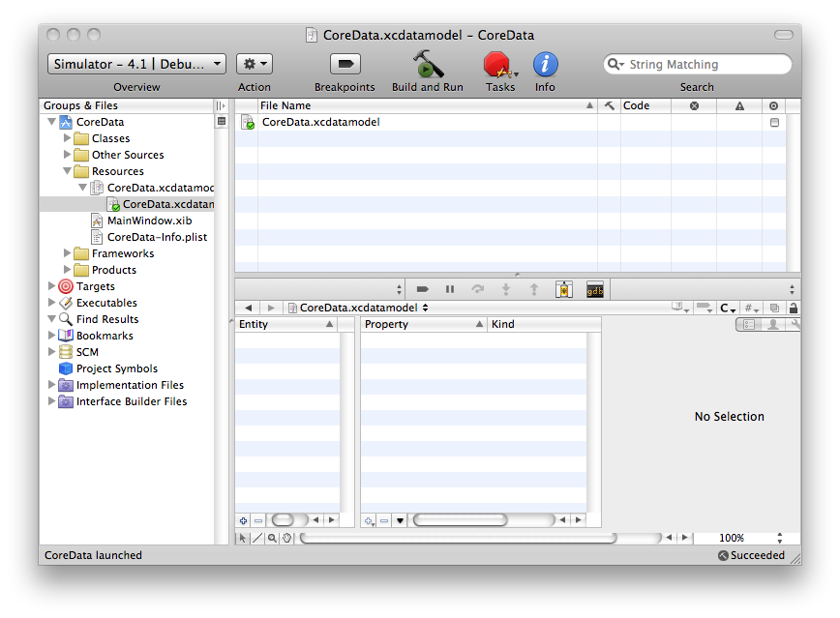
Task: Expand the Targets group
Action: pyautogui.click(x=51, y=286)
